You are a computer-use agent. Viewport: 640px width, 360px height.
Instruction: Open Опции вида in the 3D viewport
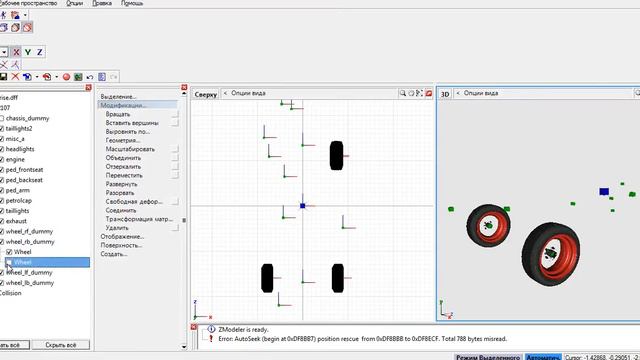click(480, 93)
